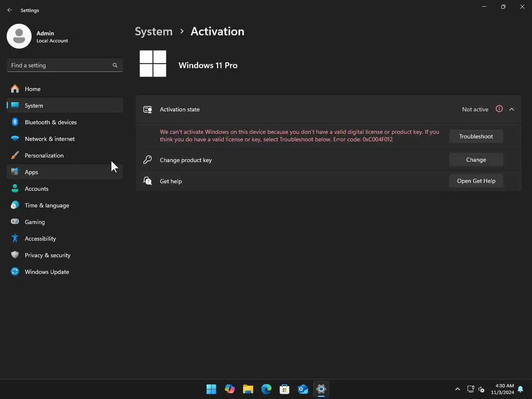This screenshot has height=399, width=532.
Task: Open Time & language settings
Action: (x=65, y=205)
